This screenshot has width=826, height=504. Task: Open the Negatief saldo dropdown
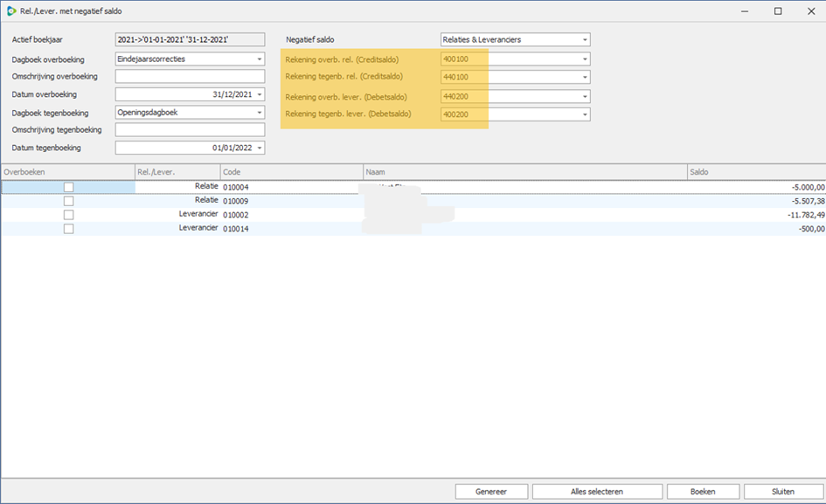point(584,40)
